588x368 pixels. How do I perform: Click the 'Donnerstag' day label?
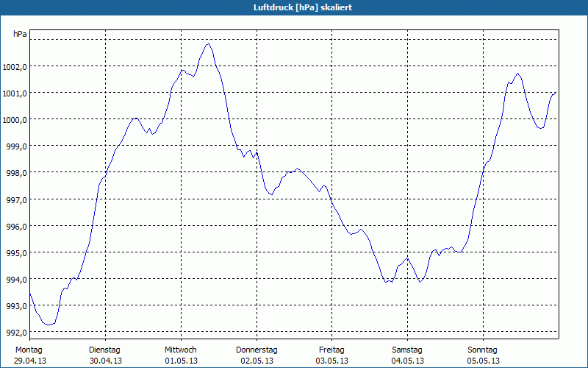click(x=257, y=350)
